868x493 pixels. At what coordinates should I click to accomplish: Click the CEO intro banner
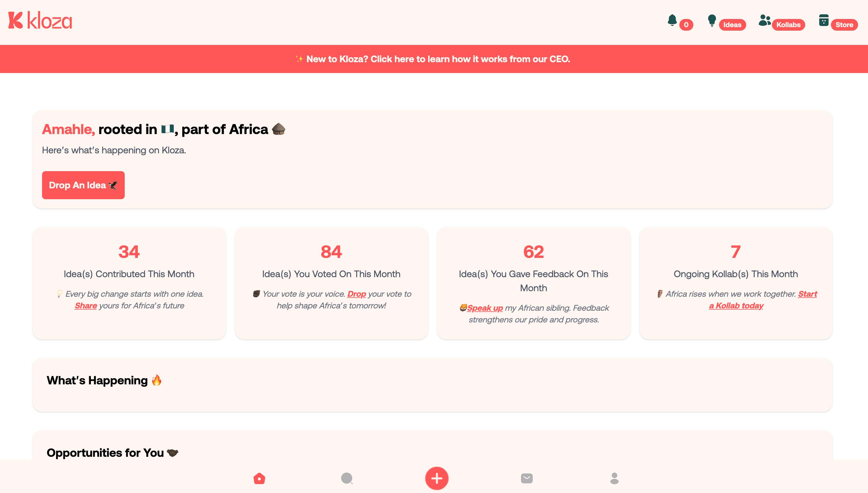coord(434,59)
